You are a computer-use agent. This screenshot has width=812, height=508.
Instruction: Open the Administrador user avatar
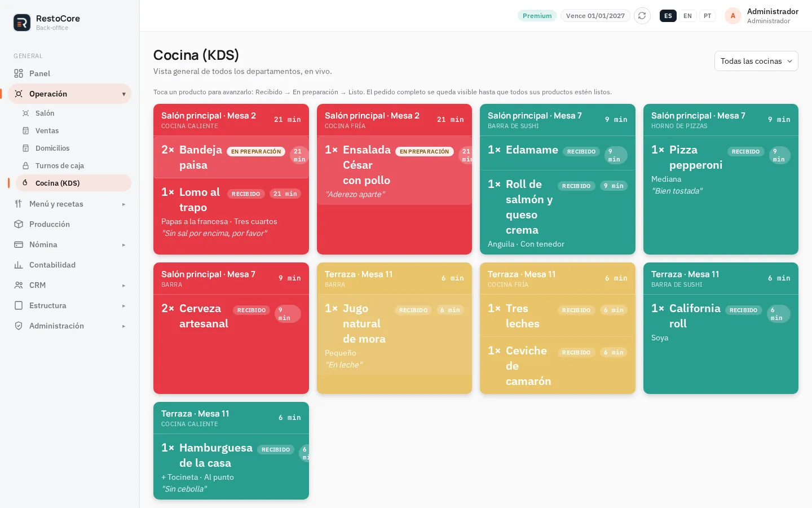pos(732,16)
